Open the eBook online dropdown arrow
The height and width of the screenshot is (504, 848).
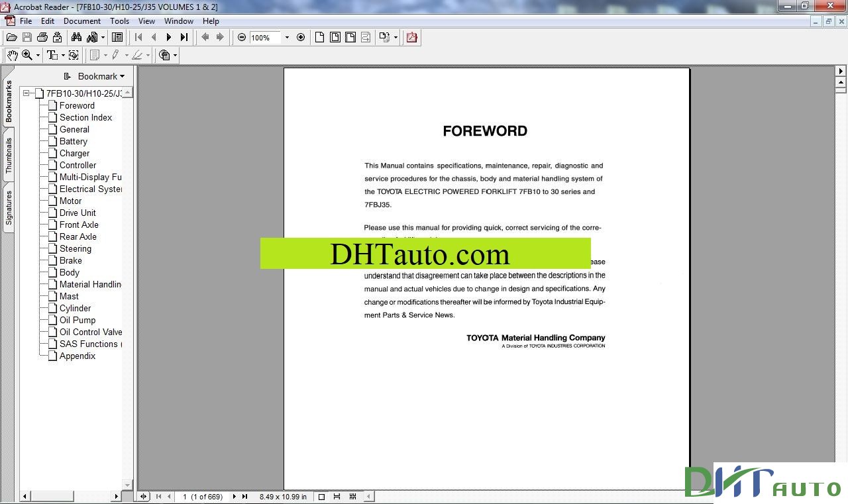point(176,55)
